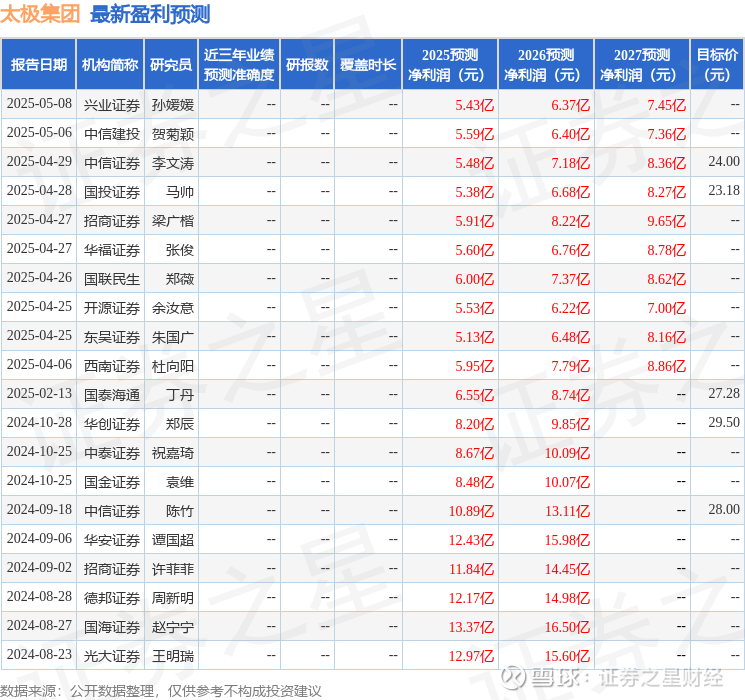
Task: Click 5.43亿 in the 兴业证券 row
Action: tap(474, 105)
